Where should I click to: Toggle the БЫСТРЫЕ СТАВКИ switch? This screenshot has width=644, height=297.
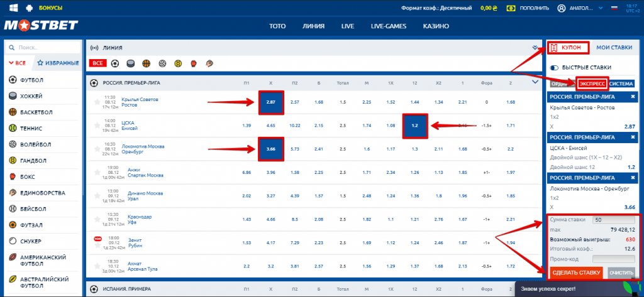pyautogui.click(x=555, y=67)
